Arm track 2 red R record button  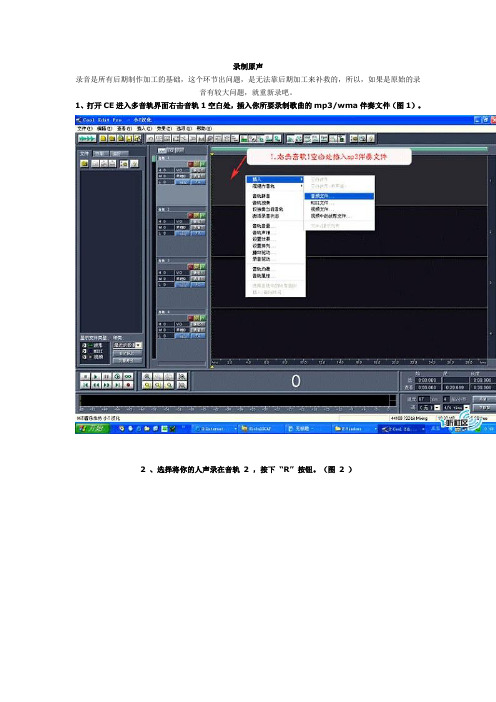(191, 215)
